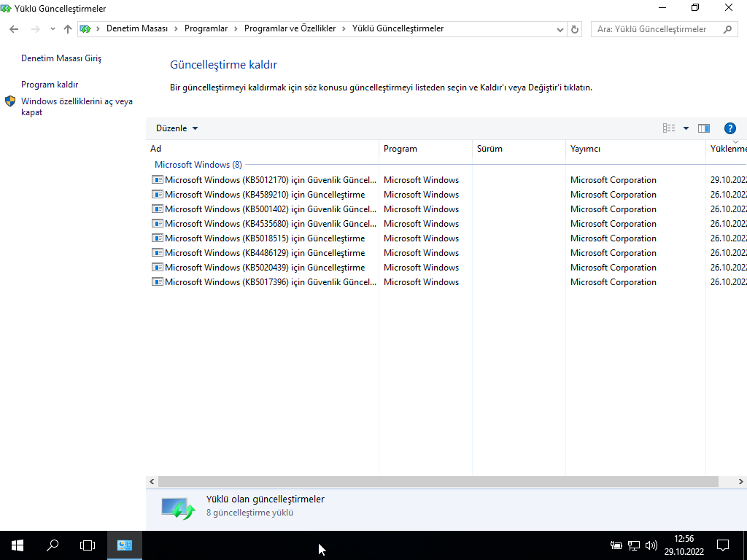Image resolution: width=747 pixels, height=560 pixels.
Task: Open Task View on taskbar
Action: [88, 545]
